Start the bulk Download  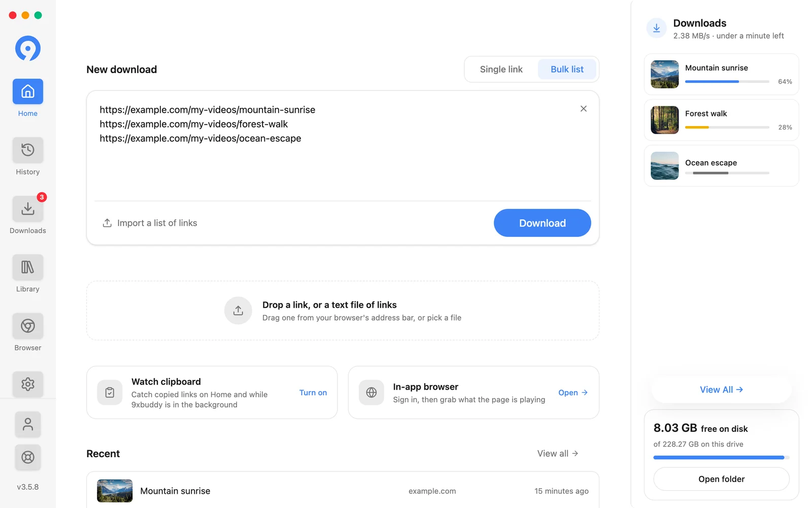click(542, 223)
